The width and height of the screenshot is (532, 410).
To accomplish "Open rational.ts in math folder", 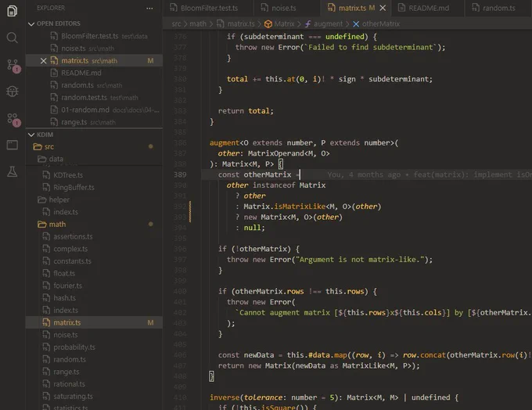I will click(94, 384).
